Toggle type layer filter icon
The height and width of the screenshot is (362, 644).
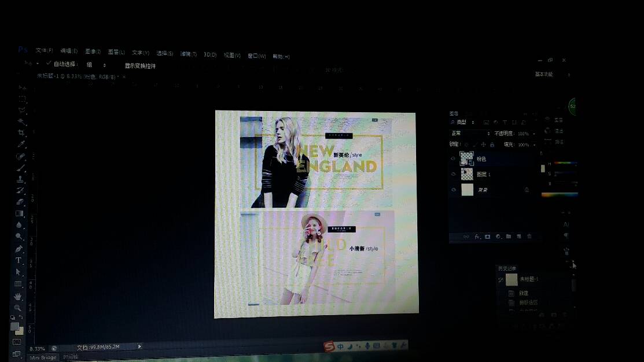tap(505, 123)
